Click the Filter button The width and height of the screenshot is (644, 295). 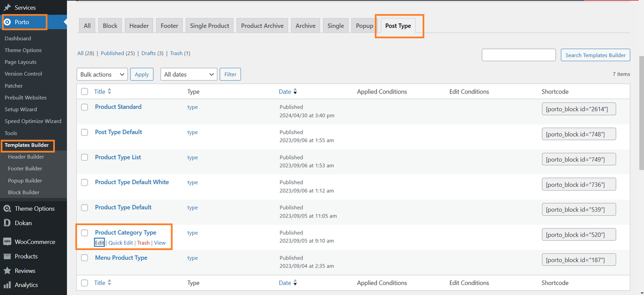pyautogui.click(x=230, y=74)
